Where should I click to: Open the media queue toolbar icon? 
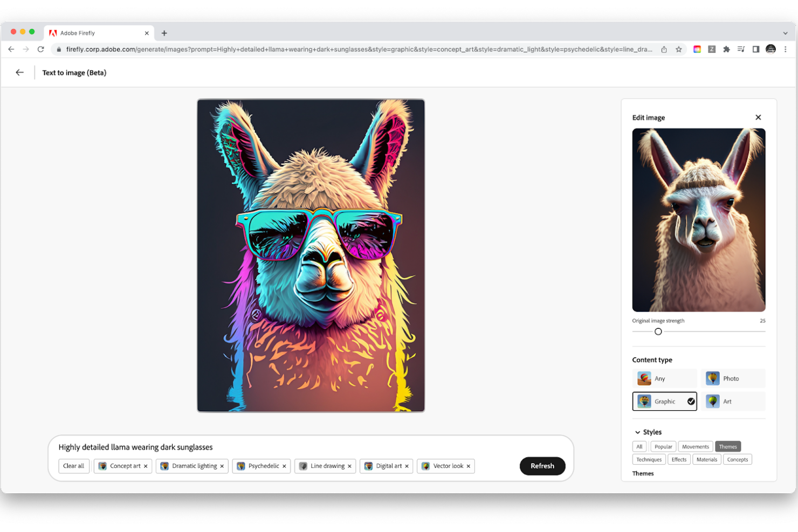(x=741, y=49)
